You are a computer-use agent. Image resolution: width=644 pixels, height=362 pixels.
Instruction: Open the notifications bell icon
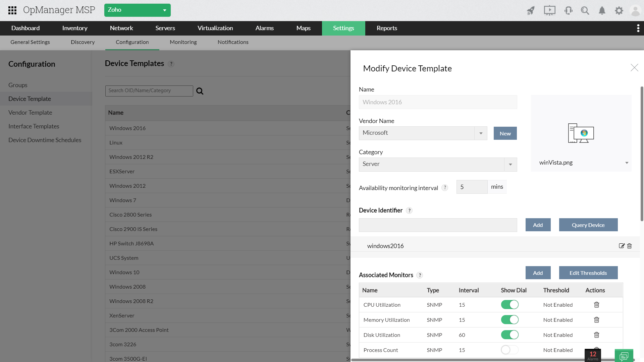[602, 10]
